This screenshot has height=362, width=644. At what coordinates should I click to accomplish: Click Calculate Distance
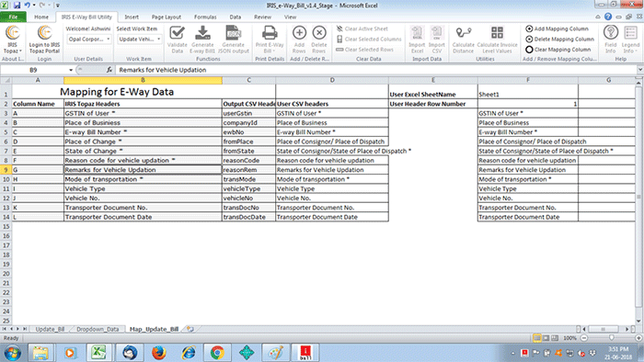464,40
